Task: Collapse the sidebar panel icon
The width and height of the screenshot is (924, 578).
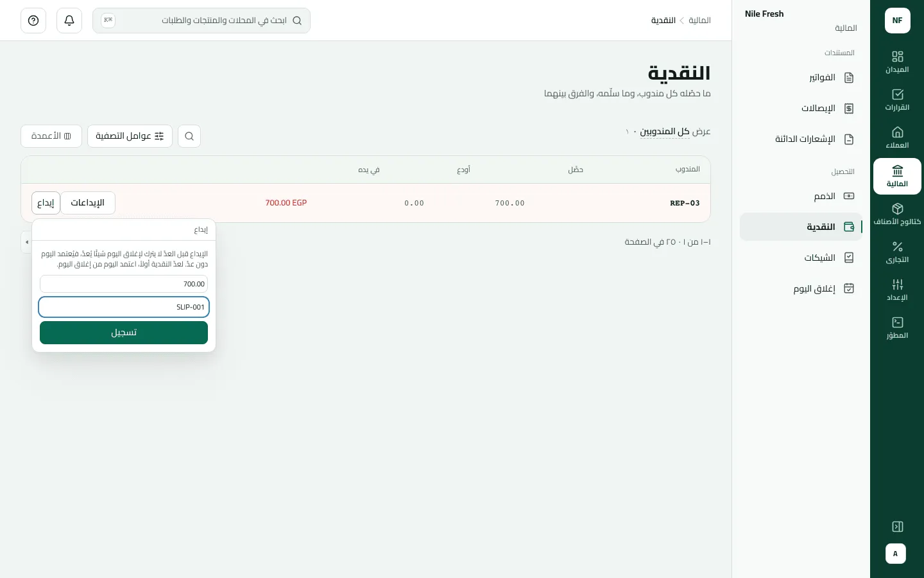Action: pos(898,527)
